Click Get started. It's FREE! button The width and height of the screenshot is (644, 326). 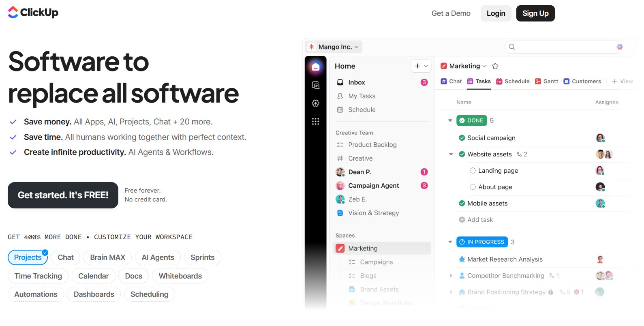pyautogui.click(x=63, y=195)
